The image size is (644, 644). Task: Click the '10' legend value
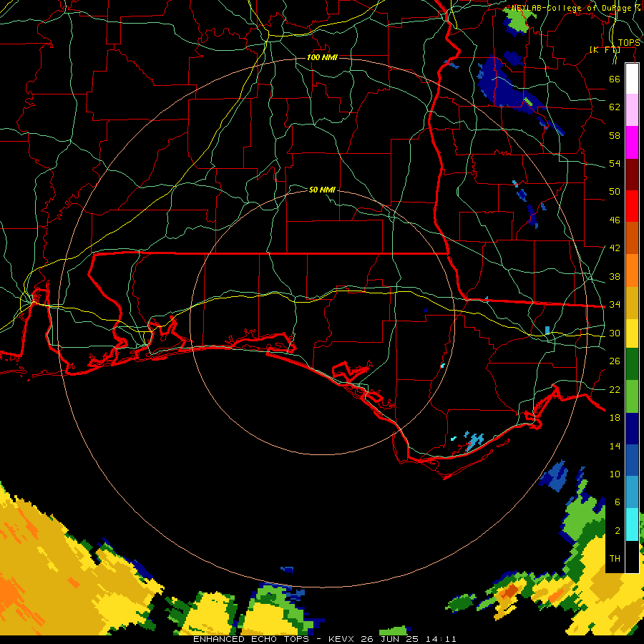point(615,474)
